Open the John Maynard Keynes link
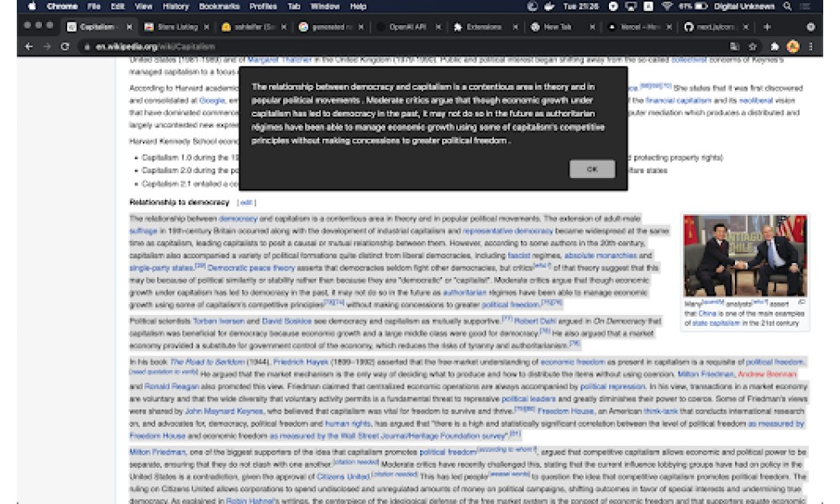 coord(224,412)
